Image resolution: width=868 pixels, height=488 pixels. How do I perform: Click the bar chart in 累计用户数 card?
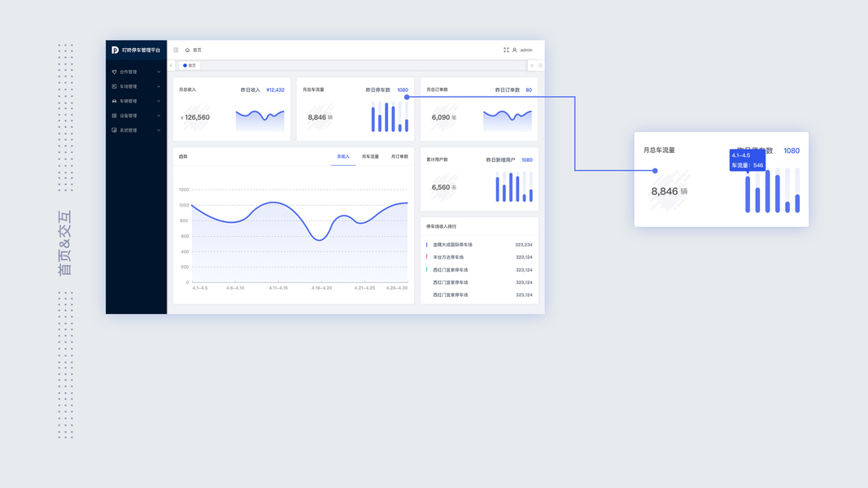point(513,186)
